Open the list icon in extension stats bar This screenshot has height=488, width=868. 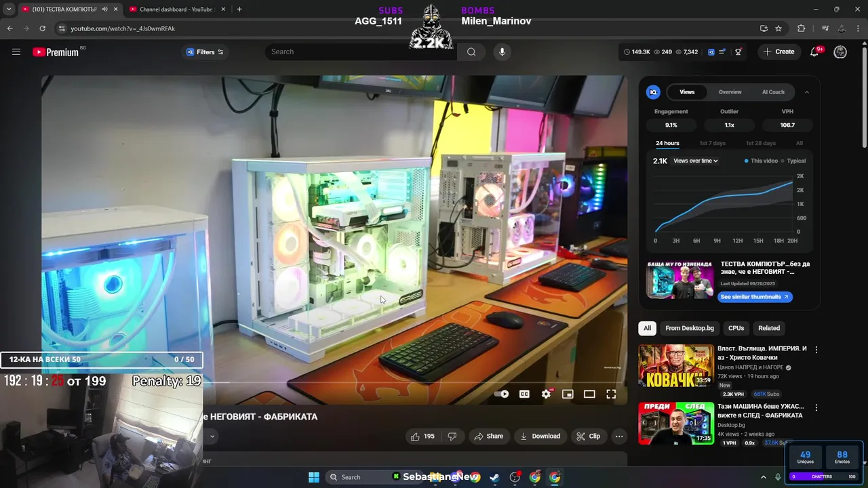(723, 52)
